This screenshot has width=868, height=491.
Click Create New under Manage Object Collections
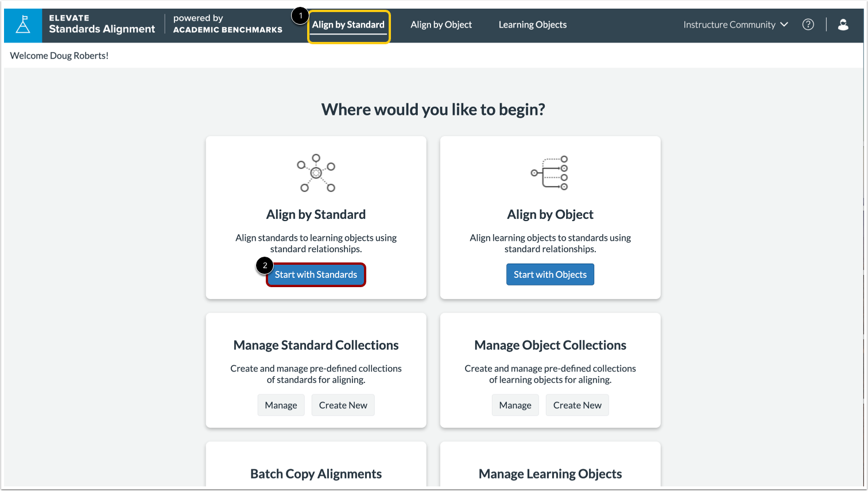(x=577, y=405)
